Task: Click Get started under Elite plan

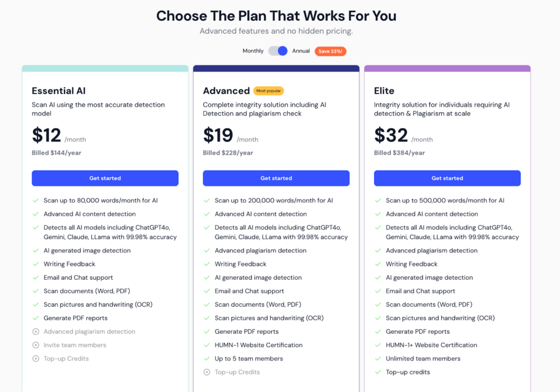Action: click(447, 178)
